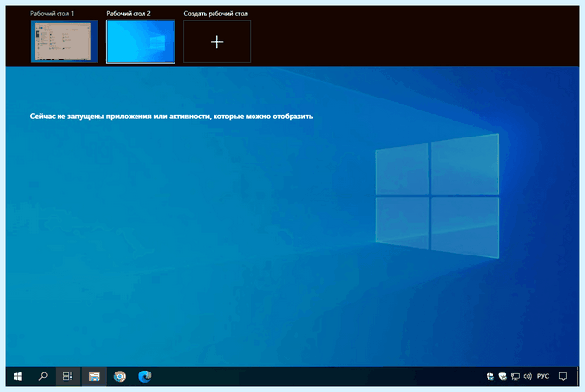Open the Action Center notifications
The height and width of the screenshot is (392, 585).
(x=563, y=376)
